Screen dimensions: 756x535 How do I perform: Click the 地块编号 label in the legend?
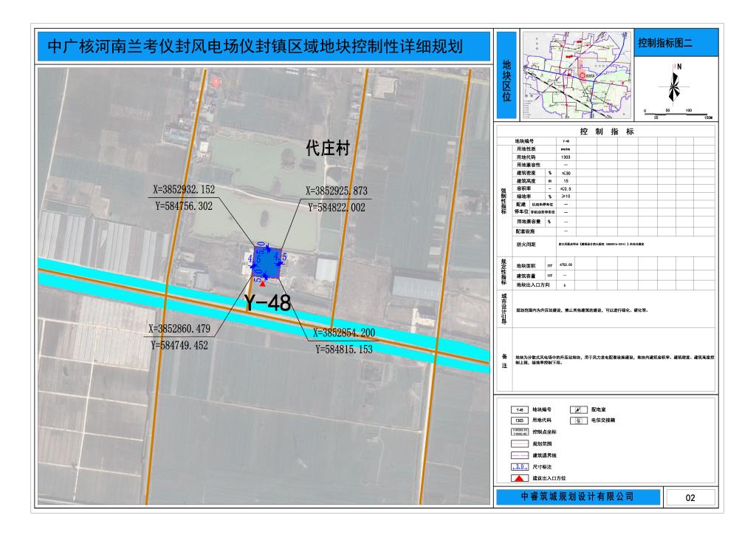(x=542, y=409)
